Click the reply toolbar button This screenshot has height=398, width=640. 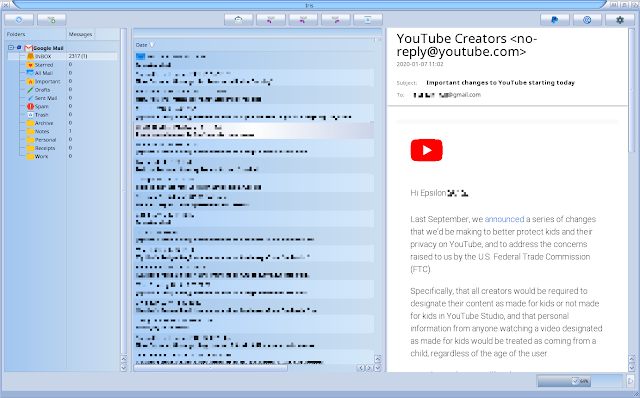(x=271, y=20)
